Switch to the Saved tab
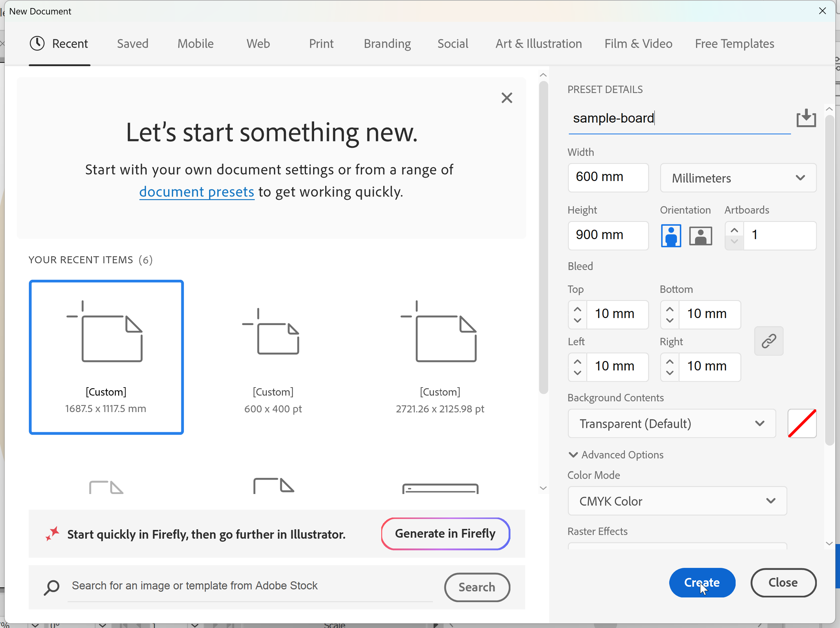The width and height of the screenshot is (840, 628). 133,44
